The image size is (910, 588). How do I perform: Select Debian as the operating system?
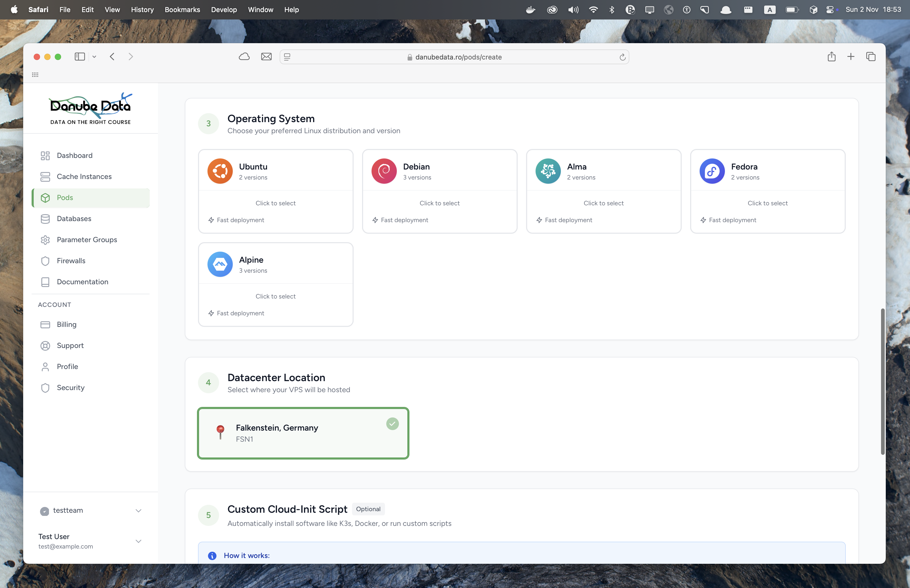click(x=439, y=191)
